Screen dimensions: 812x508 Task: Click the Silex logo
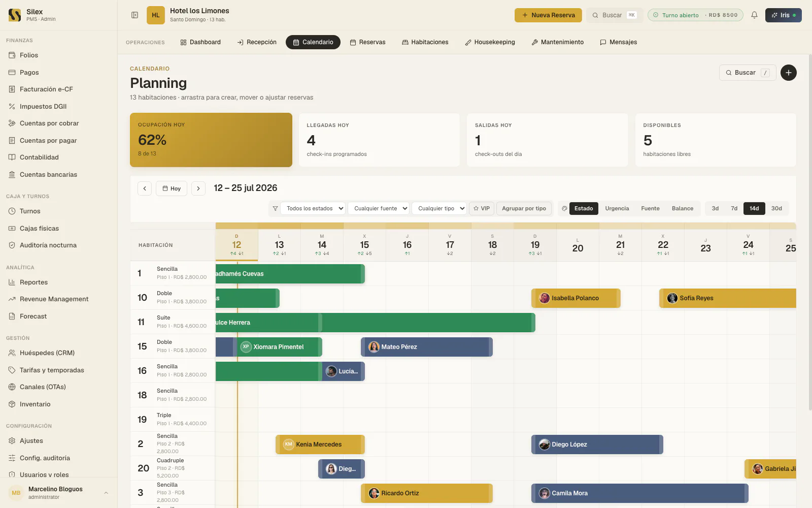point(15,15)
